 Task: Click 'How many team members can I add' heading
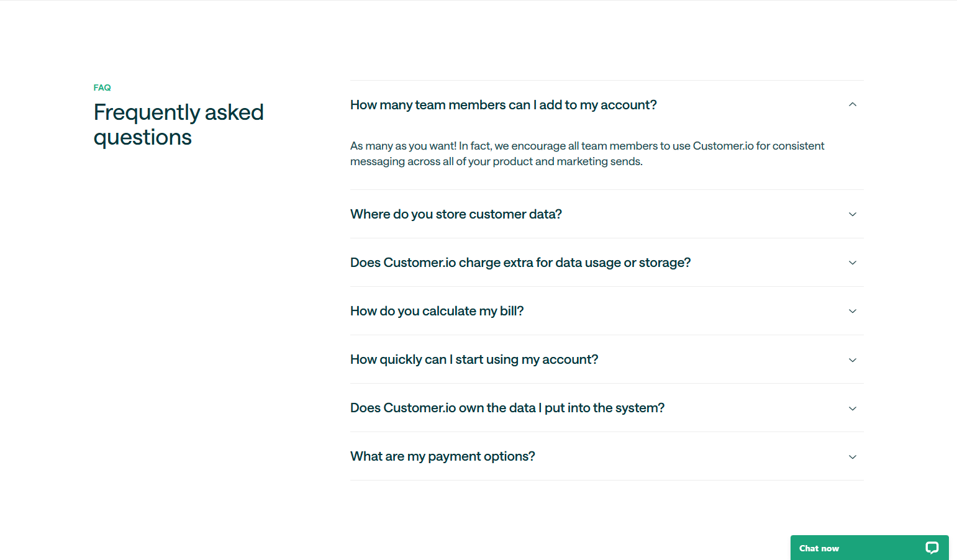coord(503,104)
